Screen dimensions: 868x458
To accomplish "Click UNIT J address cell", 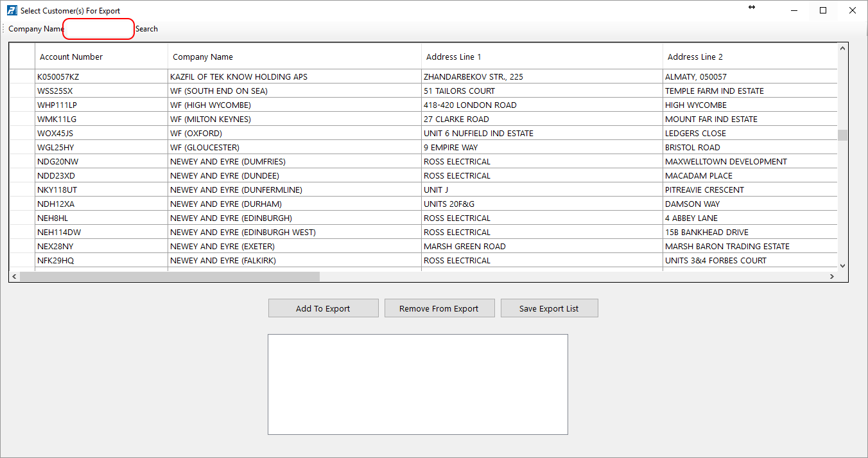I will coord(542,189).
